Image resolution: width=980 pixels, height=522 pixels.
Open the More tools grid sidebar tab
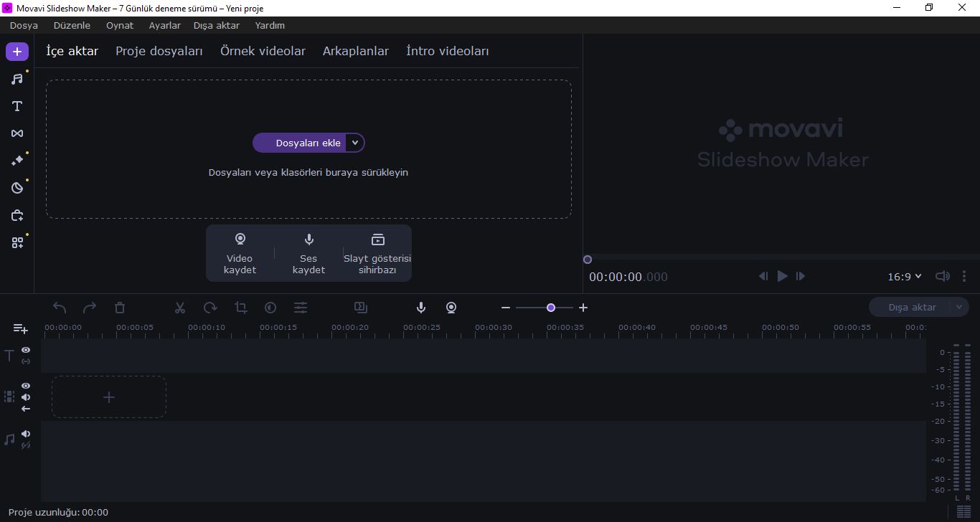point(17,242)
